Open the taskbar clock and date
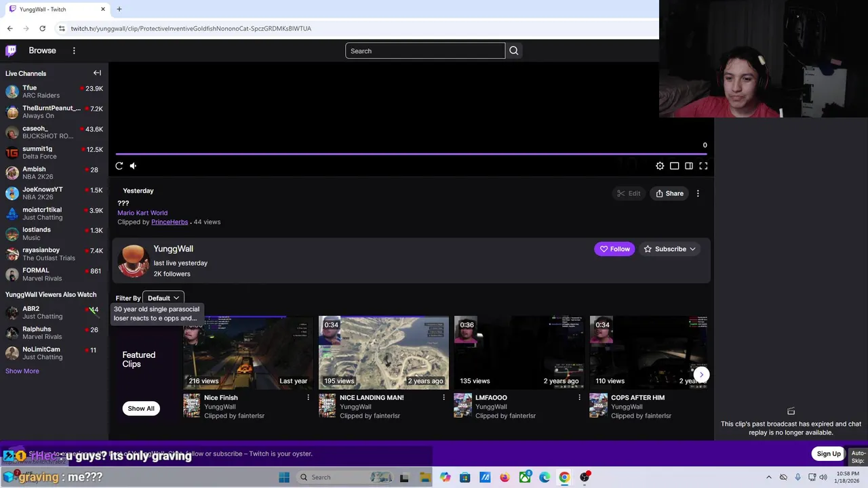Viewport: 868px width, 488px height. coord(848,477)
